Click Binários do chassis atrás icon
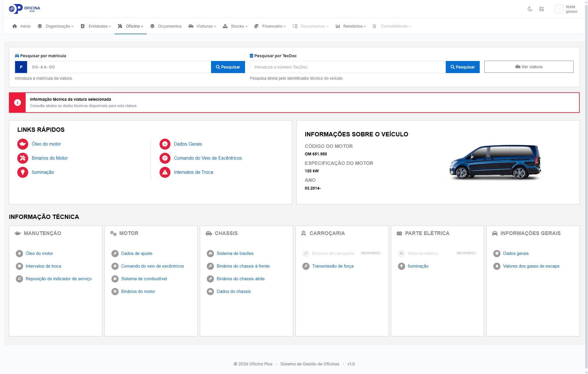Image resolution: width=588 pixels, height=374 pixels. point(210,279)
